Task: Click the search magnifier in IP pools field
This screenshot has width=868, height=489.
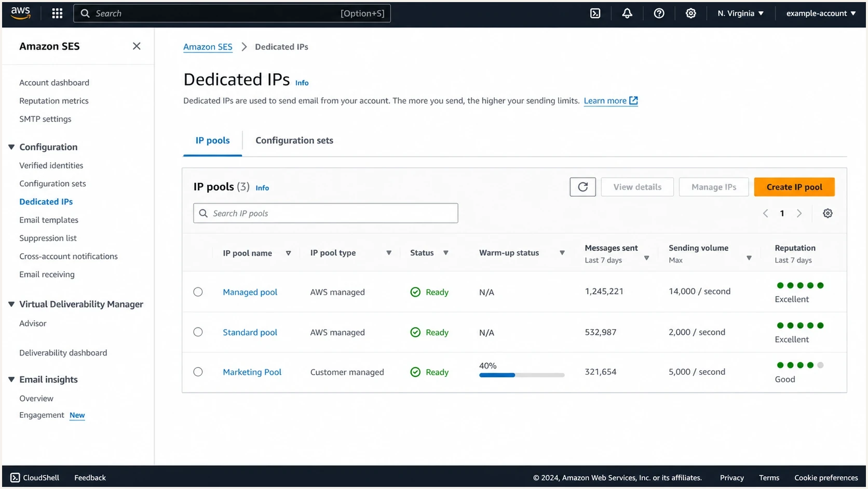Action: click(x=204, y=214)
